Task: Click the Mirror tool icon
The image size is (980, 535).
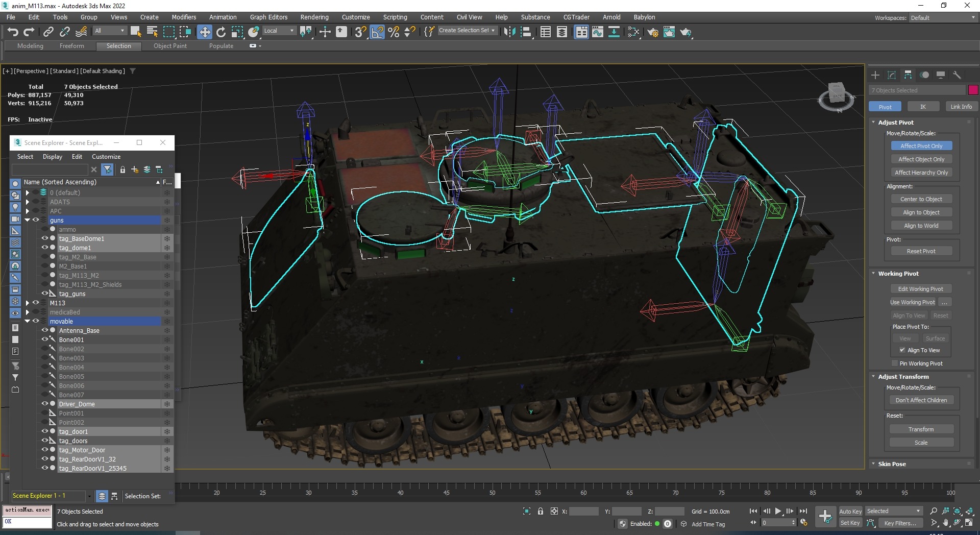Action: (509, 32)
